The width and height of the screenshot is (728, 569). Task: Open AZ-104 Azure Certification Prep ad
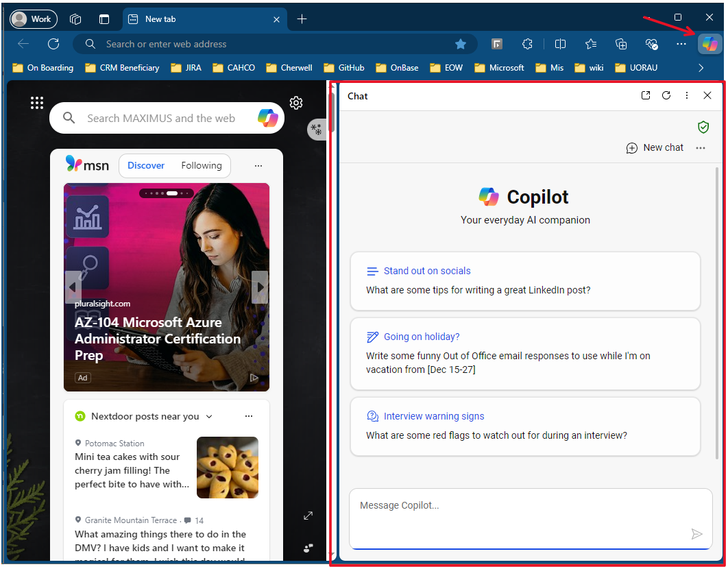point(157,339)
